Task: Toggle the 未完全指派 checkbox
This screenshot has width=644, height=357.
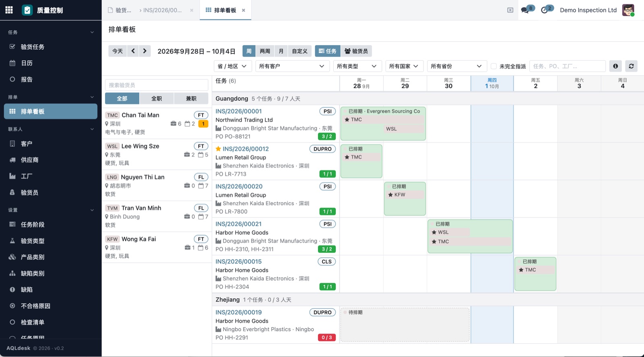Action: (493, 66)
